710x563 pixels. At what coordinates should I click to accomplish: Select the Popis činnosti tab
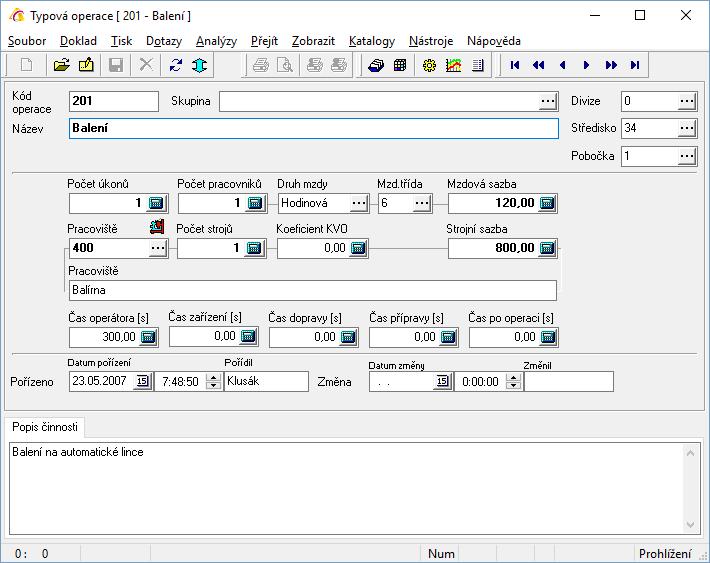pos(45,427)
